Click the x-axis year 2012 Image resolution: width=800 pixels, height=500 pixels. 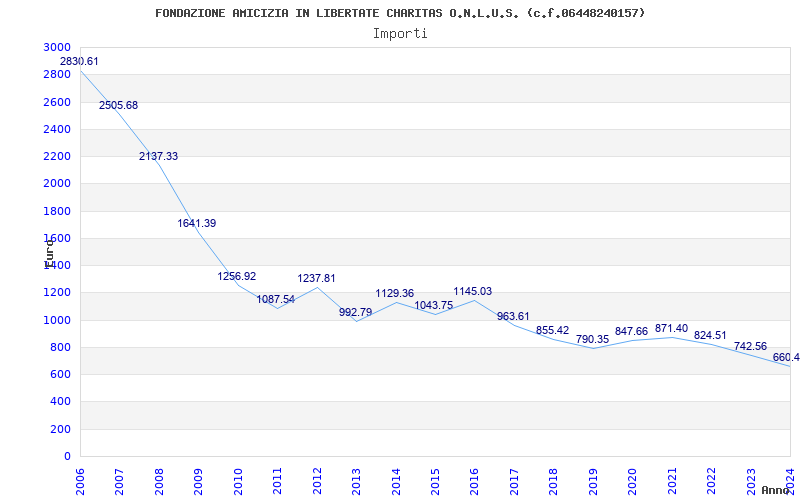pyautogui.click(x=317, y=482)
